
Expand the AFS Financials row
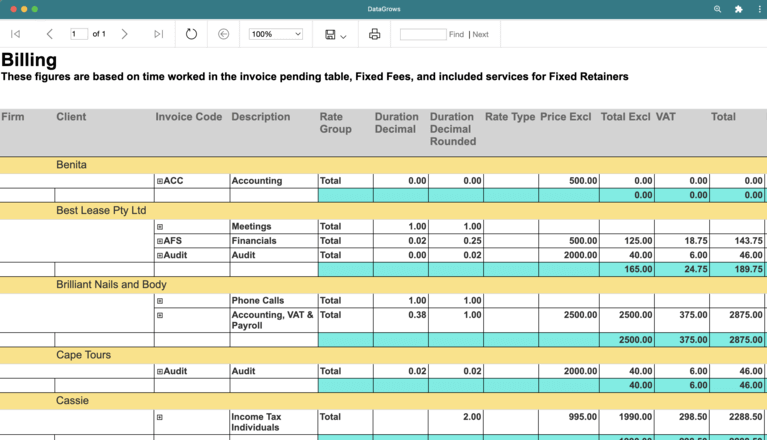click(160, 241)
